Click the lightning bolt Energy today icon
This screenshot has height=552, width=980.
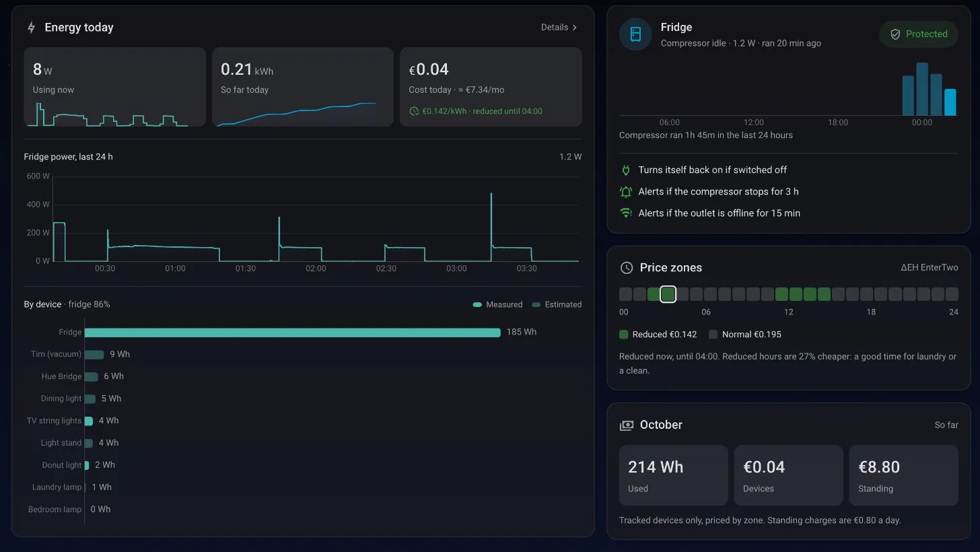(31, 28)
